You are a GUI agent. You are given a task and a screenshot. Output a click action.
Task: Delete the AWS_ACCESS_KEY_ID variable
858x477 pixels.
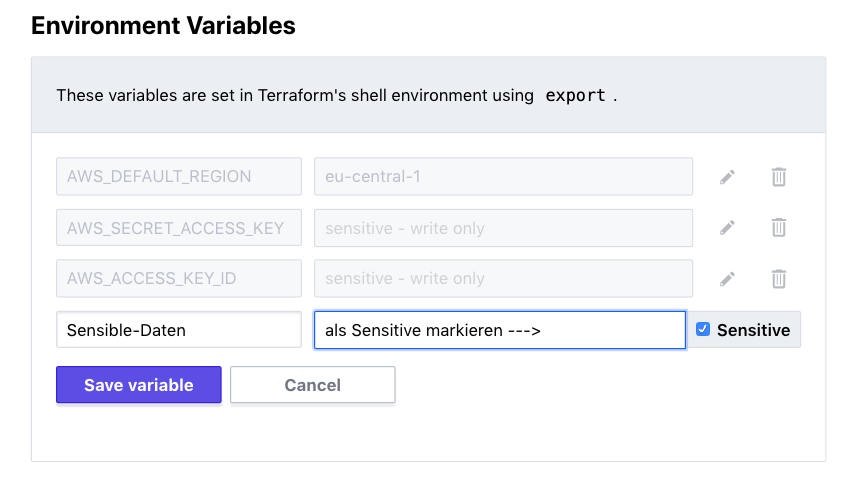(778, 279)
